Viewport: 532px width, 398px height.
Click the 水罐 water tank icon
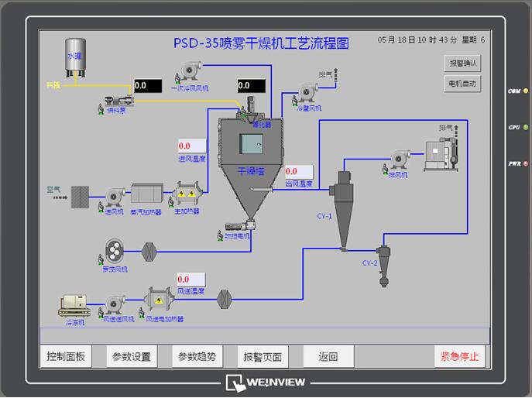pyautogui.click(x=74, y=57)
